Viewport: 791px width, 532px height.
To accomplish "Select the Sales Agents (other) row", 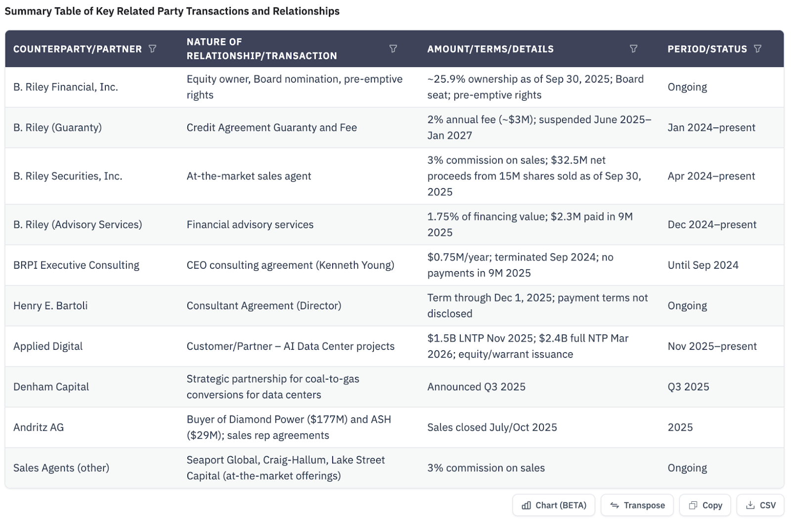I will pyautogui.click(x=61, y=468).
